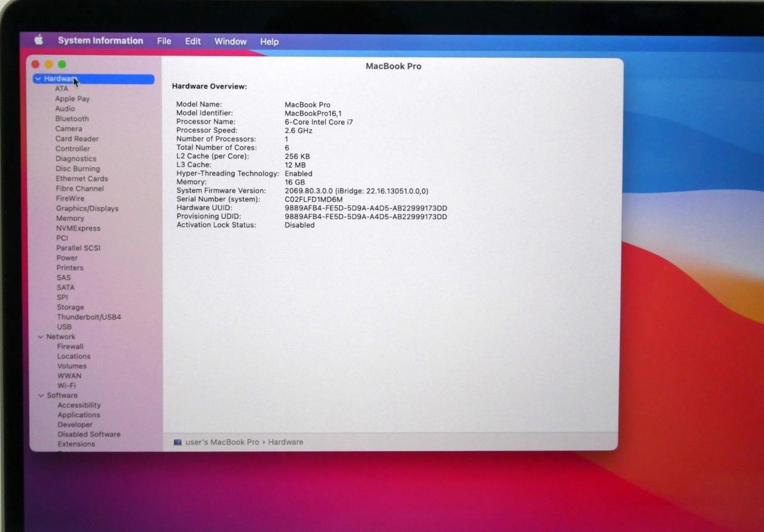
Task: Select Apple Pay in the sidebar
Action: pyautogui.click(x=72, y=99)
